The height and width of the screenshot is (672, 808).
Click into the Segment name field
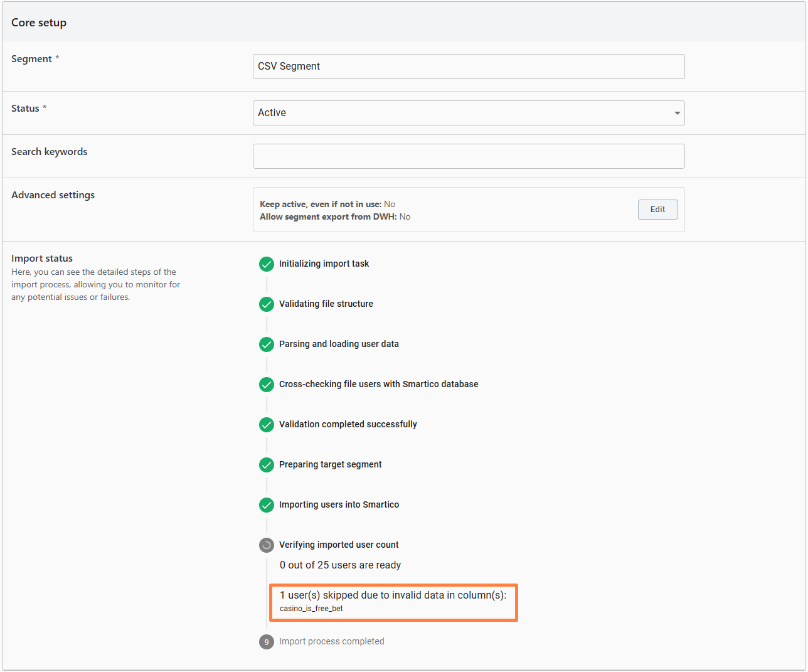(468, 67)
